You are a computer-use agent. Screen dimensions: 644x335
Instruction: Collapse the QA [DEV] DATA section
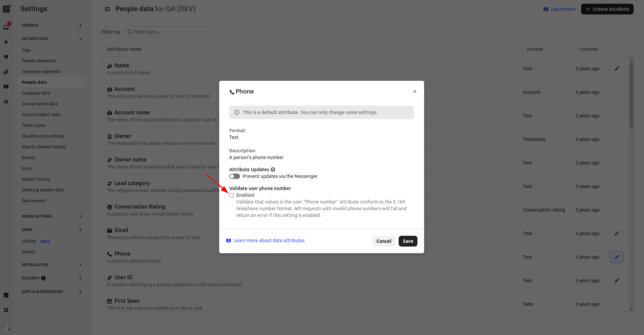point(52,39)
